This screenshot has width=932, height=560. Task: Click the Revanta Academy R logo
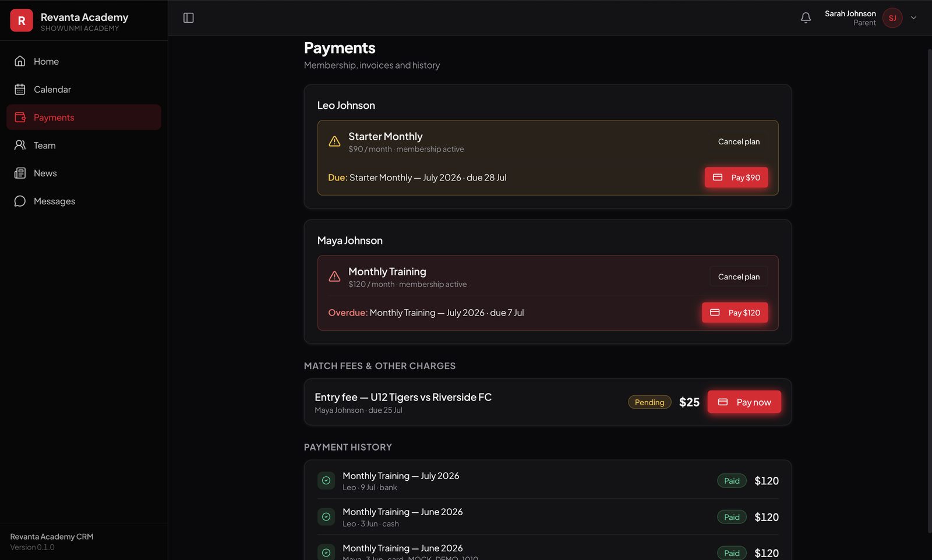[22, 20]
